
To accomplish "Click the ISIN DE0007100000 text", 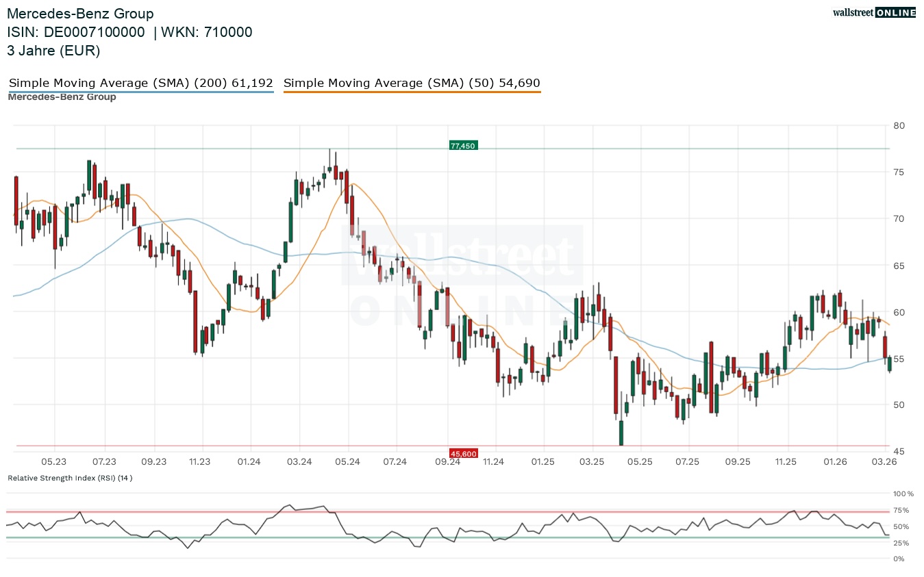I will [x=76, y=32].
